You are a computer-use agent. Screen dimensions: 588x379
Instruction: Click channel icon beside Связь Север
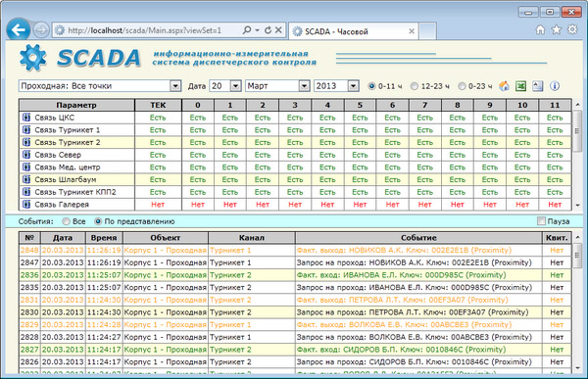pyautogui.click(x=26, y=155)
